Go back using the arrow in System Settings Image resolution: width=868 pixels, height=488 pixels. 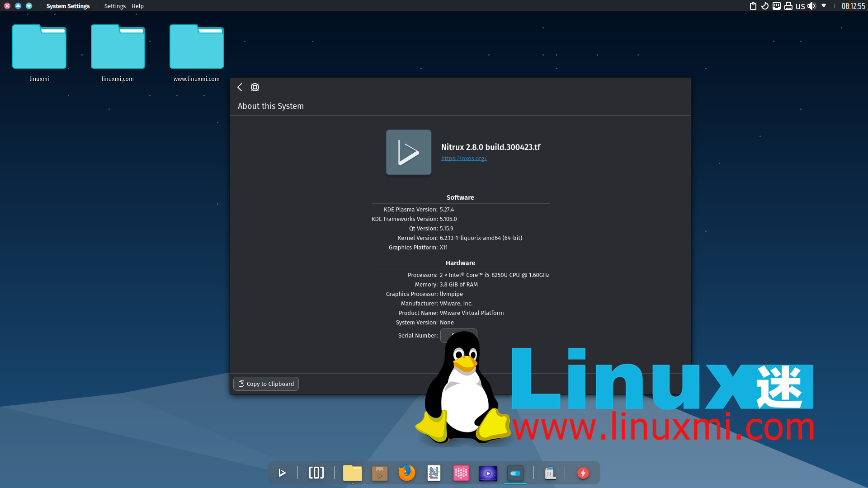(x=240, y=87)
